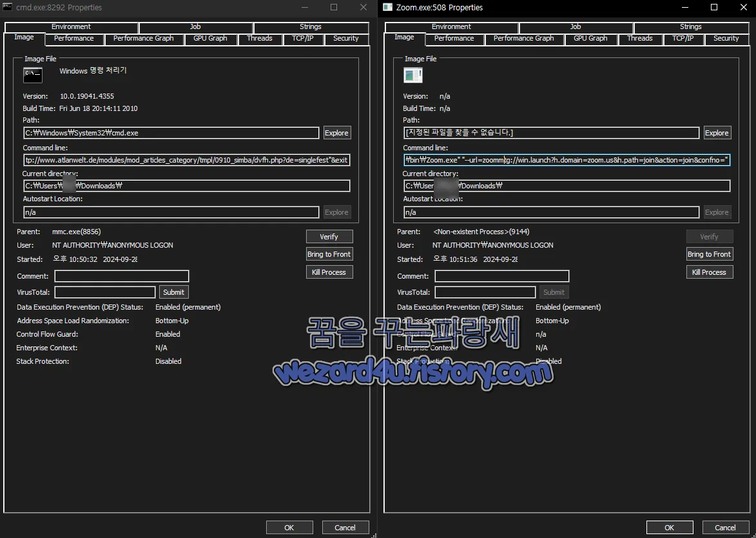This screenshot has height=538, width=756.
Task: Open Security tab in Zoom.exe window
Action: [726, 39]
